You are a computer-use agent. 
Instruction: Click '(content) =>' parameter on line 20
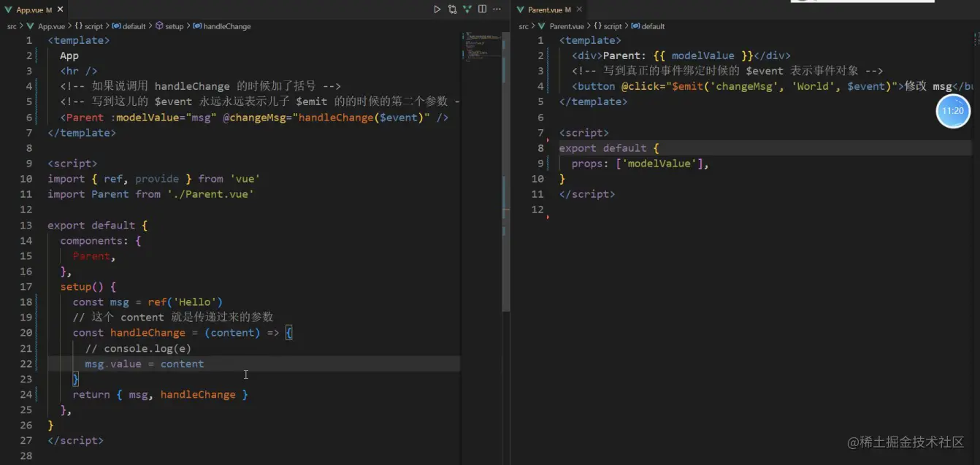(242, 333)
